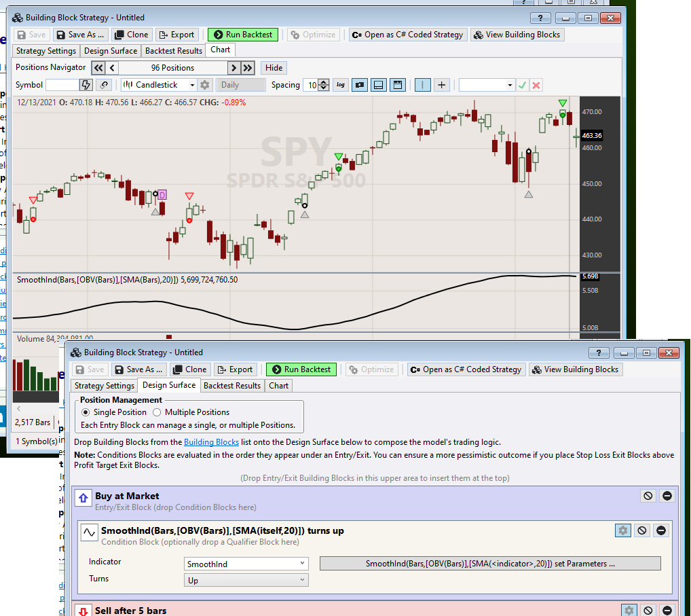Click the Sell after 5 bars down-arrow icon
This screenshot has height=616, width=691.
(x=83, y=611)
